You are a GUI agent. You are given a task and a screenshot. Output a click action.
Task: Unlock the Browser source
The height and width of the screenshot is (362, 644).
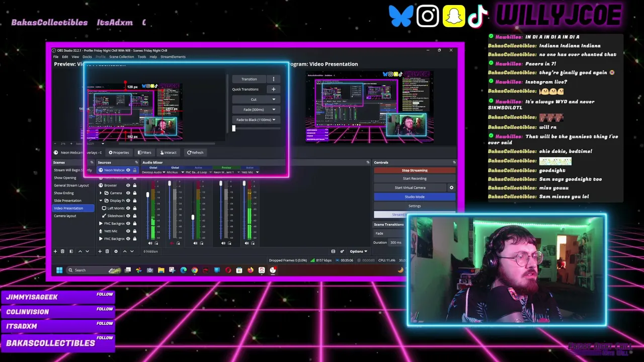(x=134, y=186)
